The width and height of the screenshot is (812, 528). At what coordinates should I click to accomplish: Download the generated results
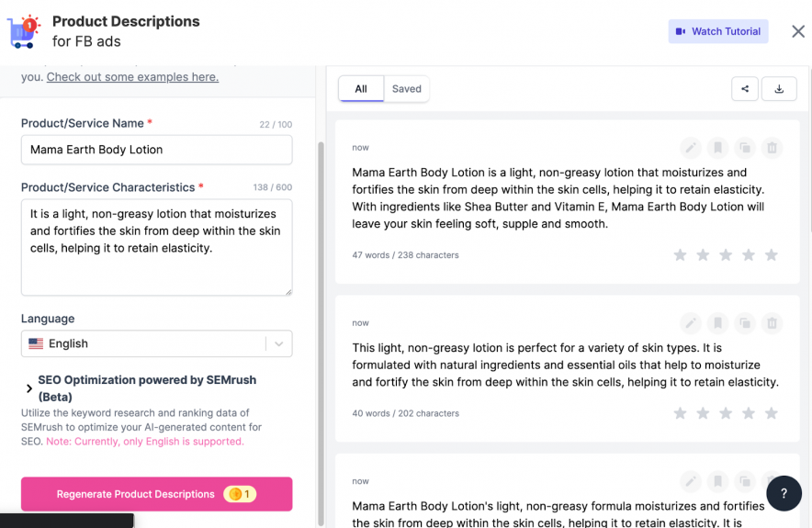coord(780,89)
